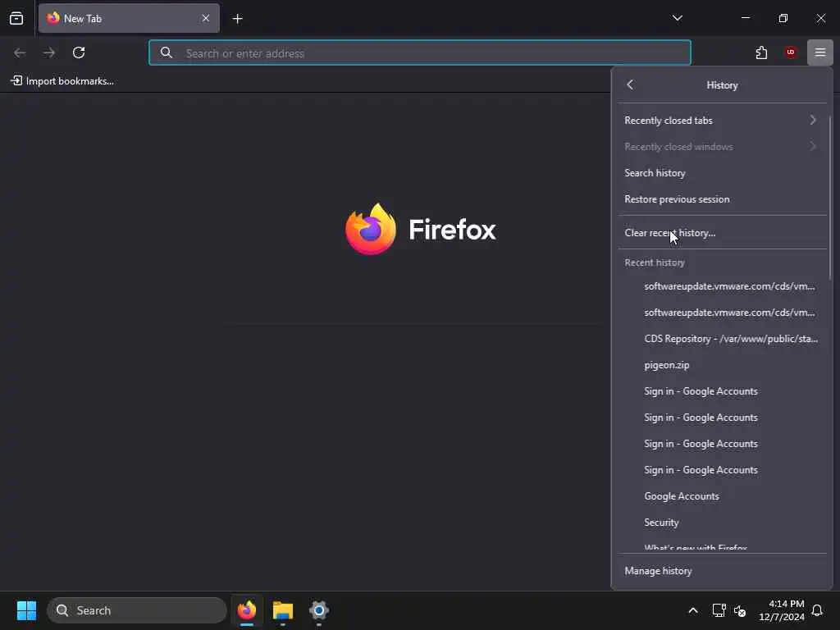Viewport: 840px width, 630px height.
Task: Click Import bookmarks in bookmarks toolbar
Action: [x=62, y=81]
